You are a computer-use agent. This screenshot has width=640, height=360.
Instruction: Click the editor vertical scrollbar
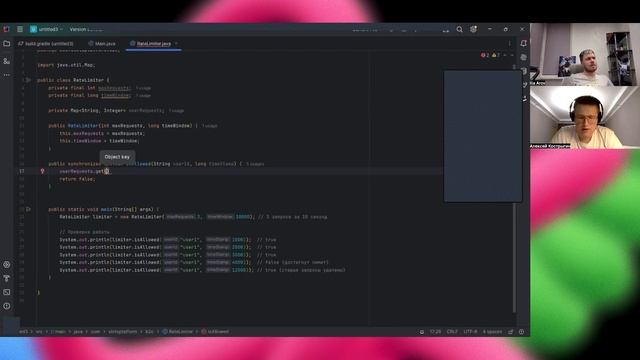(514, 188)
